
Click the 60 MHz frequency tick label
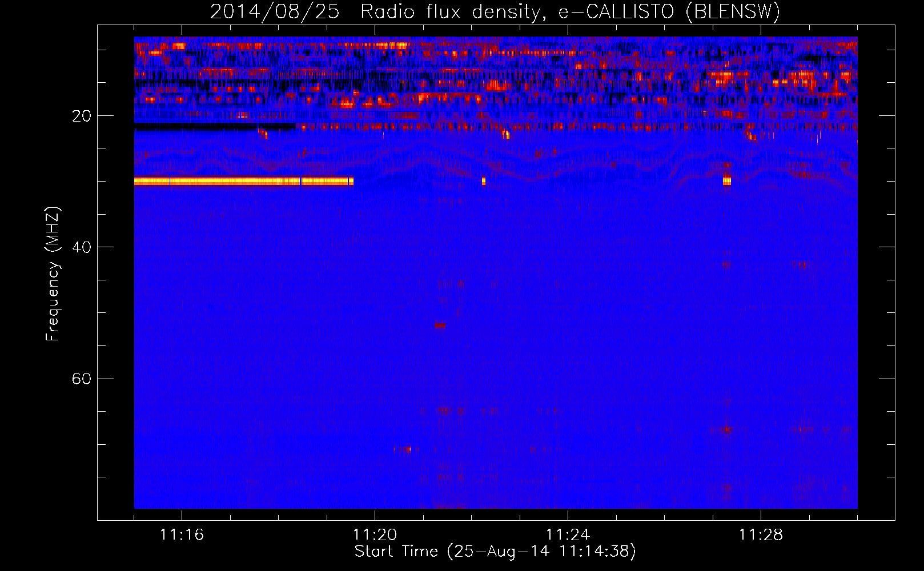[81, 379]
